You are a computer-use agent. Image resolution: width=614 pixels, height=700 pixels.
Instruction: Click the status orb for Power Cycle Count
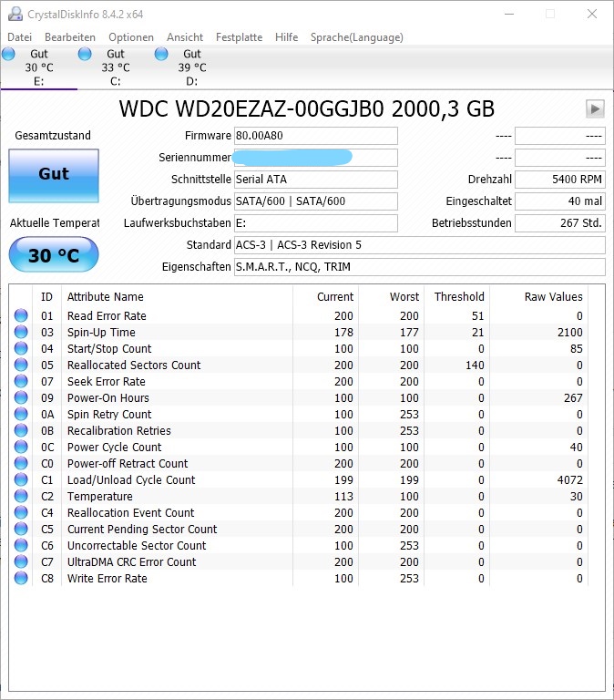(x=21, y=447)
